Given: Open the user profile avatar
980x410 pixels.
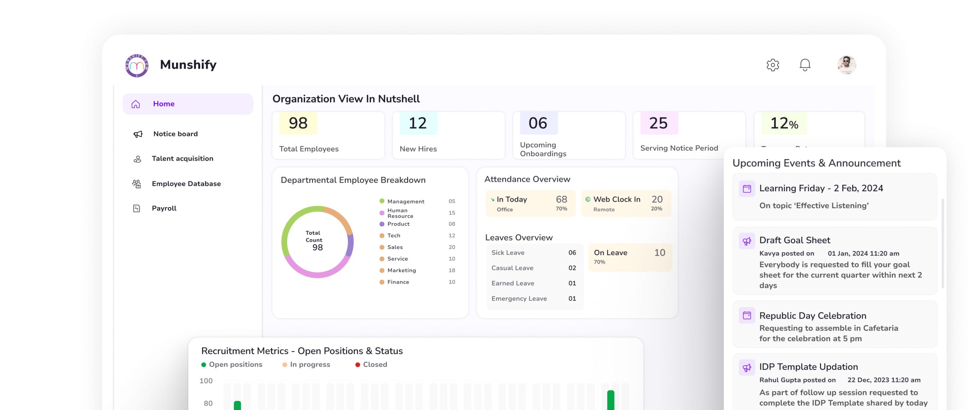Looking at the screenshot, I should point(846,65).
